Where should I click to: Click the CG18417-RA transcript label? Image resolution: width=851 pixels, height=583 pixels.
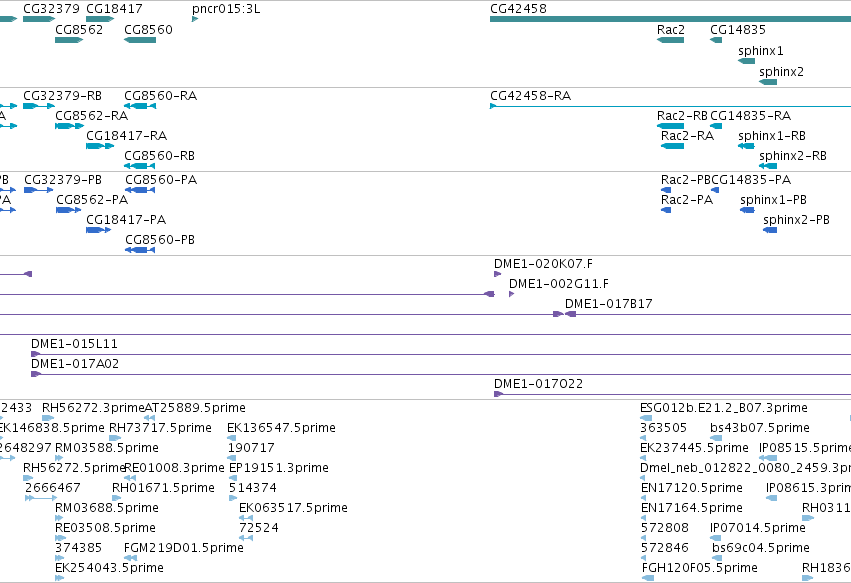tap(126, 136)
